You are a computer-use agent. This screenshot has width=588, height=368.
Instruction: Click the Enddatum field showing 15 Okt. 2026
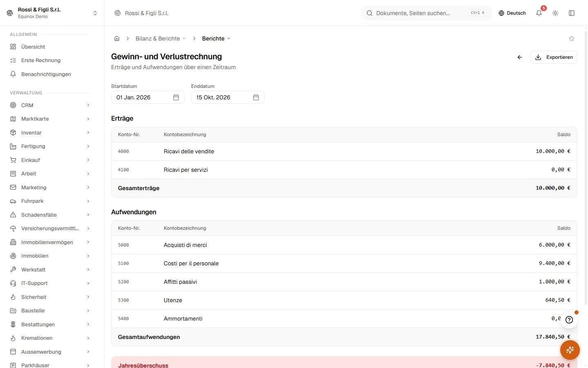click(228, 97)
